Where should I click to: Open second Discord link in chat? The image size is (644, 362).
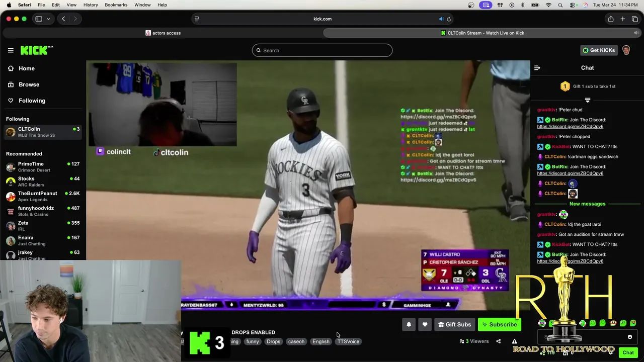570,173
